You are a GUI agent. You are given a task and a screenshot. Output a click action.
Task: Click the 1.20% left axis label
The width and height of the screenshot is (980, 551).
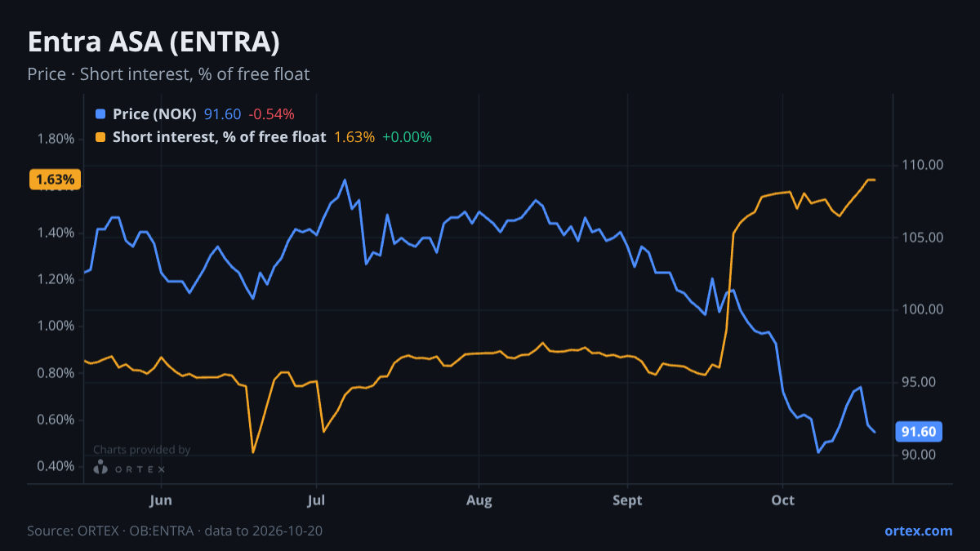56,279
